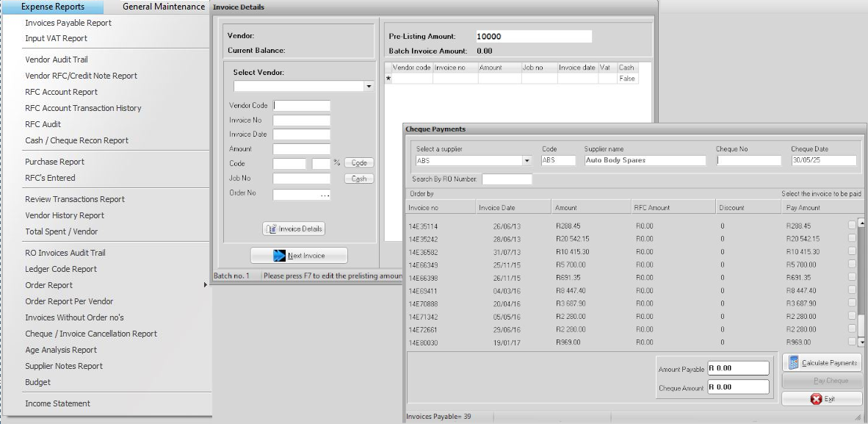Click the Code lookup button beside the percent field
Screen dimensions: 868x424
359,163
